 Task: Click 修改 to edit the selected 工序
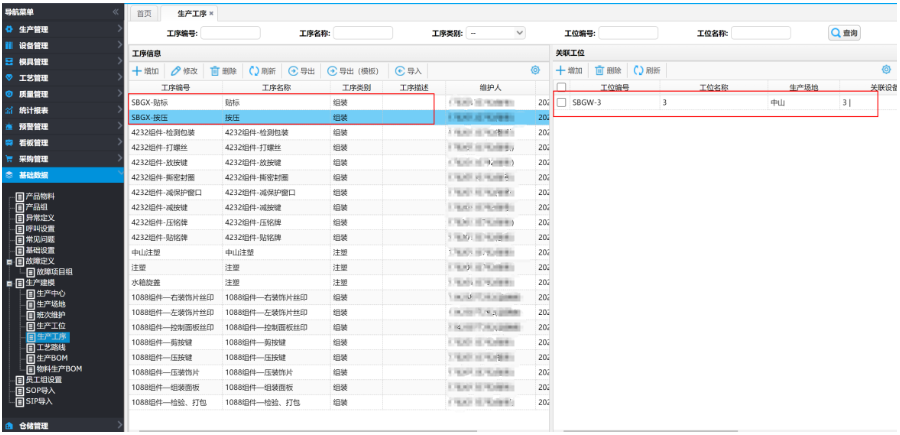184,71
